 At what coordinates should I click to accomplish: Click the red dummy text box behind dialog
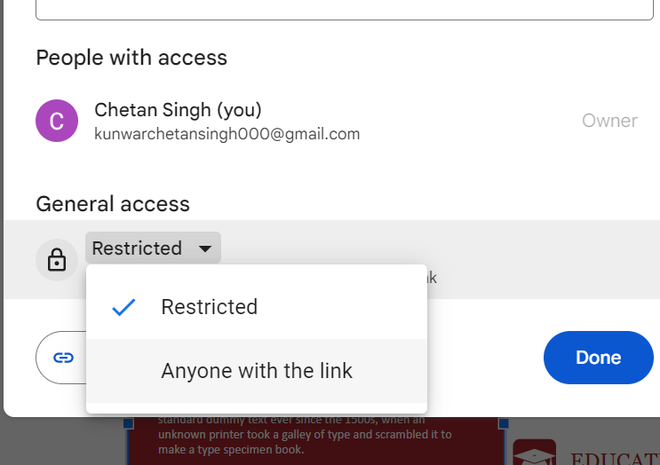[310, 440]
